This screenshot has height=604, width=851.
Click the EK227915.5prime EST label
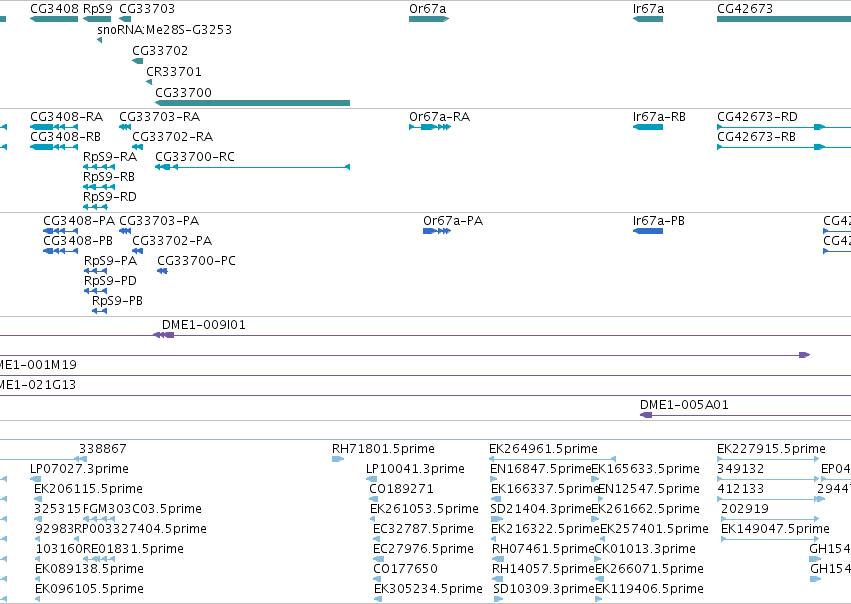tap(771, 449)
